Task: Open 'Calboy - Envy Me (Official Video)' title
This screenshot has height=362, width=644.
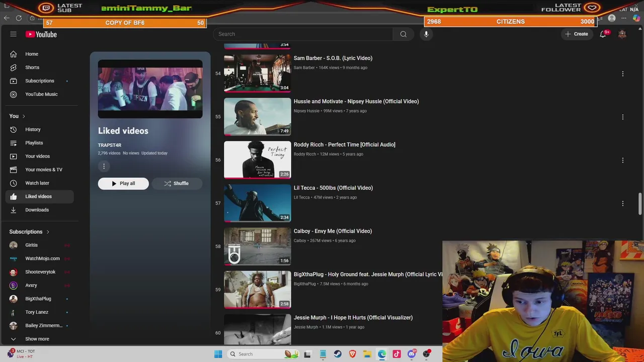Action: 333,231
